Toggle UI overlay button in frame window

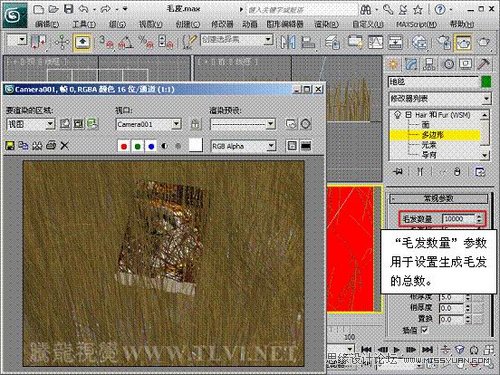[x=292, y=146]
